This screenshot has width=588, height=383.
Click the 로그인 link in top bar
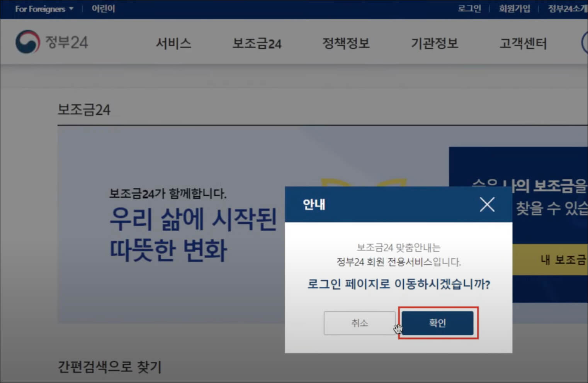click(469, 8)
